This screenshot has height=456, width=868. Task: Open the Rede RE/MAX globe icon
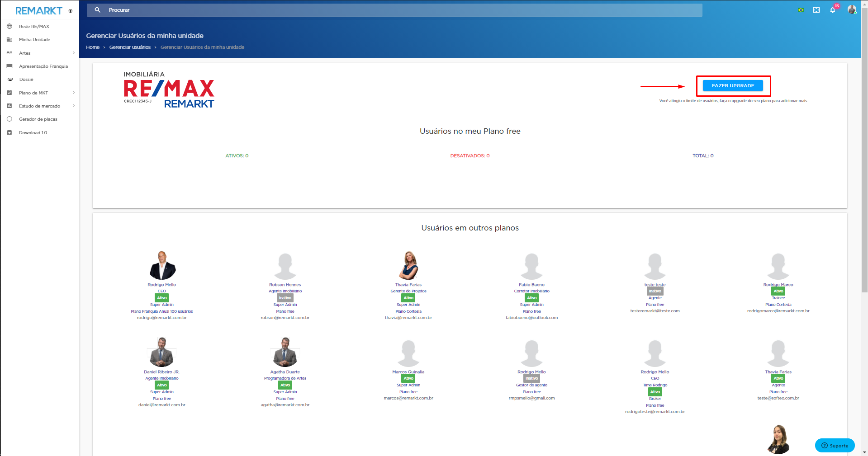(9, 26)
